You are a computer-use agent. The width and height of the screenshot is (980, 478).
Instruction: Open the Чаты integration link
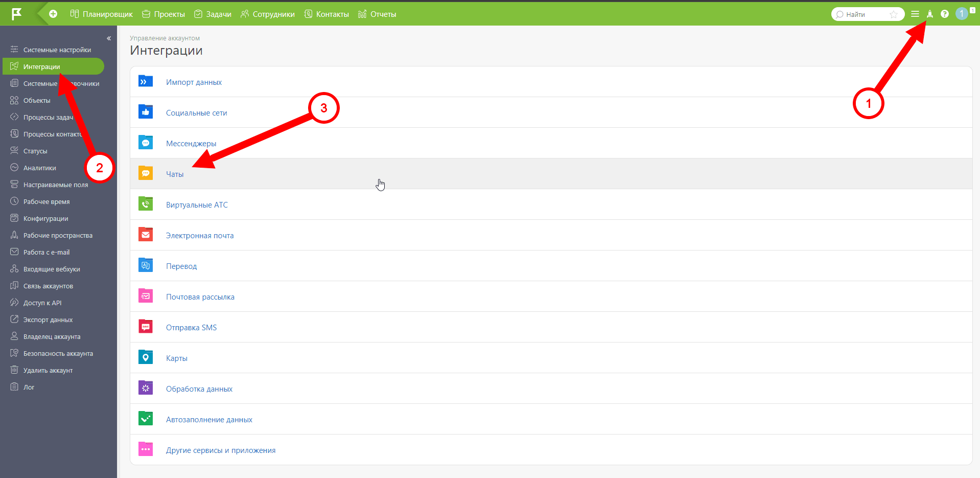click(175, 174)
